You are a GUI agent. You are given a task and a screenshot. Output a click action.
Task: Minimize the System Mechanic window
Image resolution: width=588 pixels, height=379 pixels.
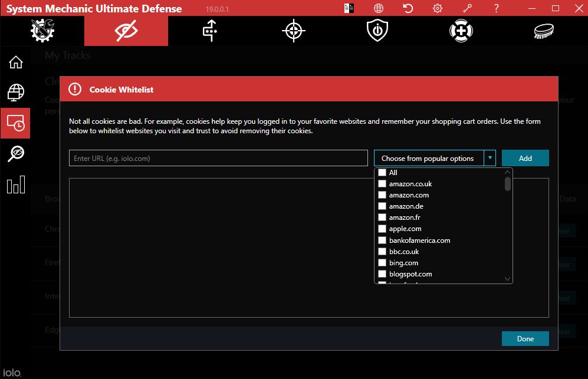click(x=532, y=8)
